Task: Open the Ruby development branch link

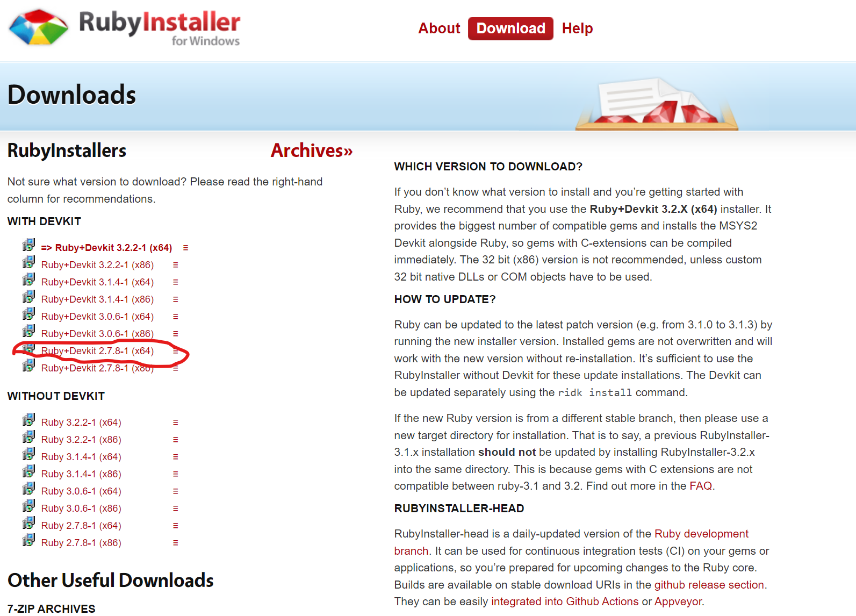Action: pyautogui.click(x=701, y=534)
